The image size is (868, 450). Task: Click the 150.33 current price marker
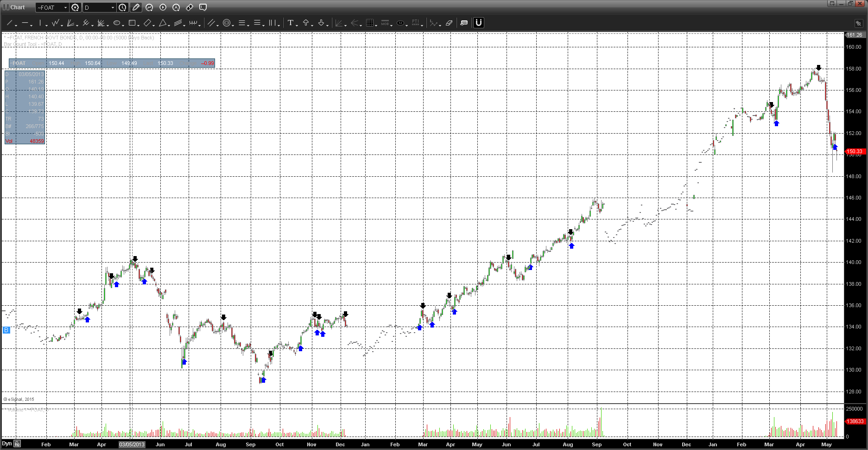tap(855, 151)
